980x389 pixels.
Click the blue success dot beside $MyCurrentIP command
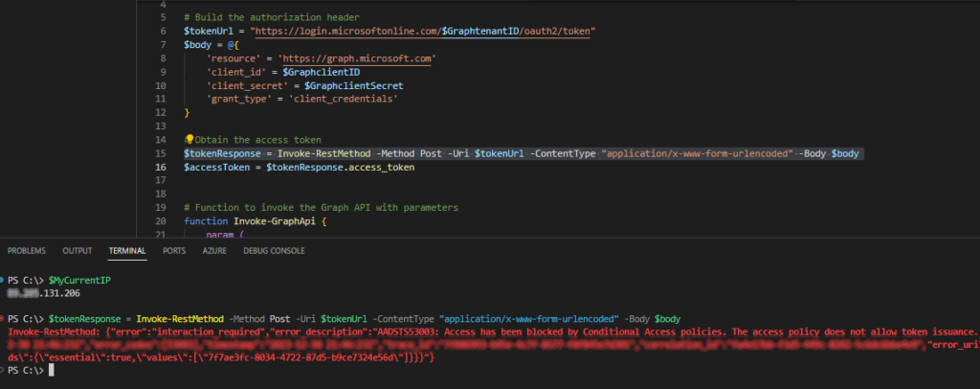tap(3, 280)
